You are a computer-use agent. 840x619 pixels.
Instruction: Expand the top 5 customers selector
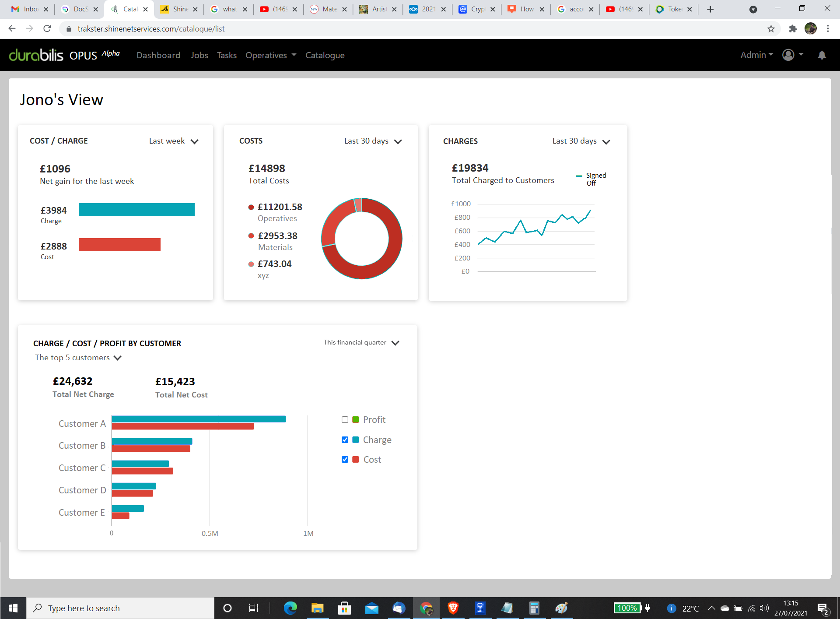point(78,358)
